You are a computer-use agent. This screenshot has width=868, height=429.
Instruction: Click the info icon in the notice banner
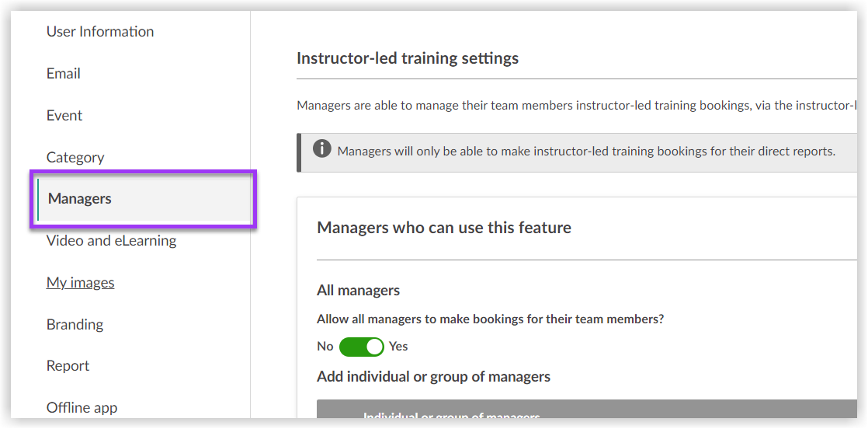(x=322, y=149)
